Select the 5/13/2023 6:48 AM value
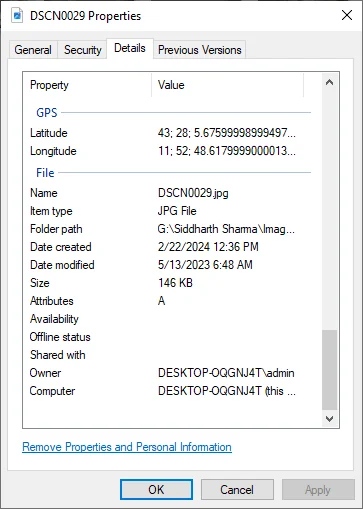The height and width of the screenshot is (509, 363). (205, 265)
